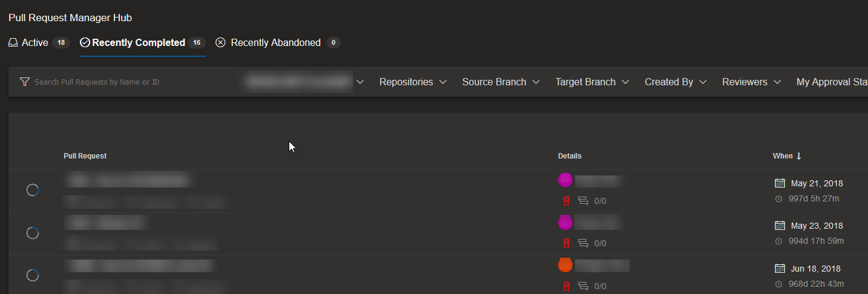868x294 pixels.
Task: Click the comments icon in May 23 row
Action: click(583, 243)
